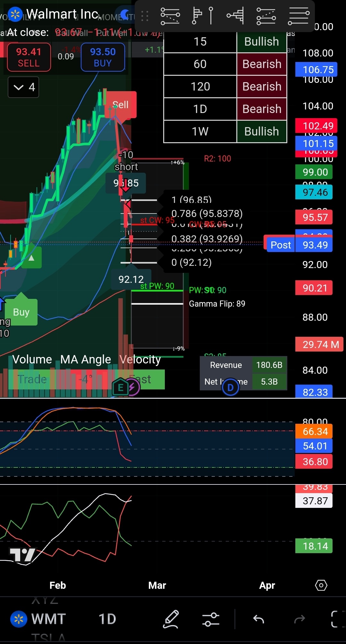The height and width of the screenshot is (644, 346).
Task: Tap the 29.74 M volume label
Action: 319,344
